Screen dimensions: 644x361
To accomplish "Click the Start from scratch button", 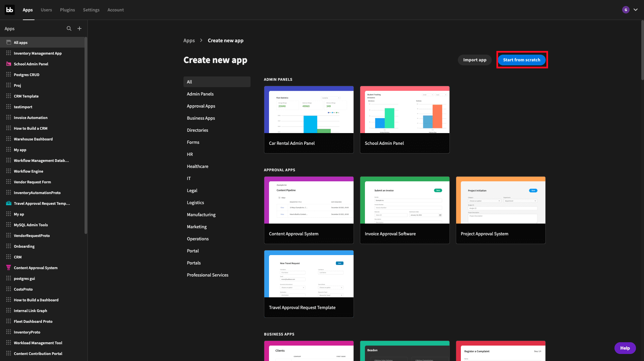I will pyautogui.click(x=522, y=60).
